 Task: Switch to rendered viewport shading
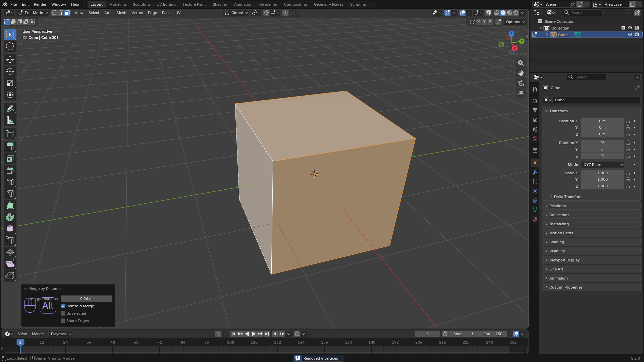point(516,13)
